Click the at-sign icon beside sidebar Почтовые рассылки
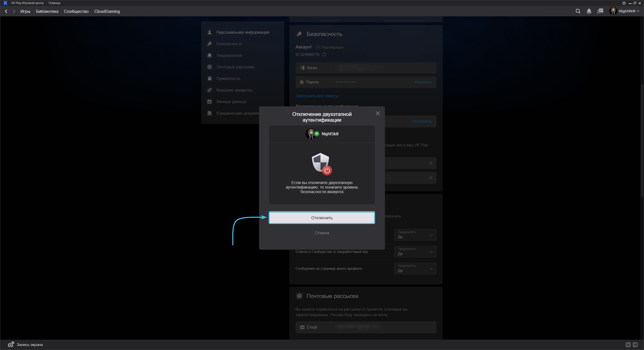The width and height of the screenshot is (644, 350). click(209, 67)
